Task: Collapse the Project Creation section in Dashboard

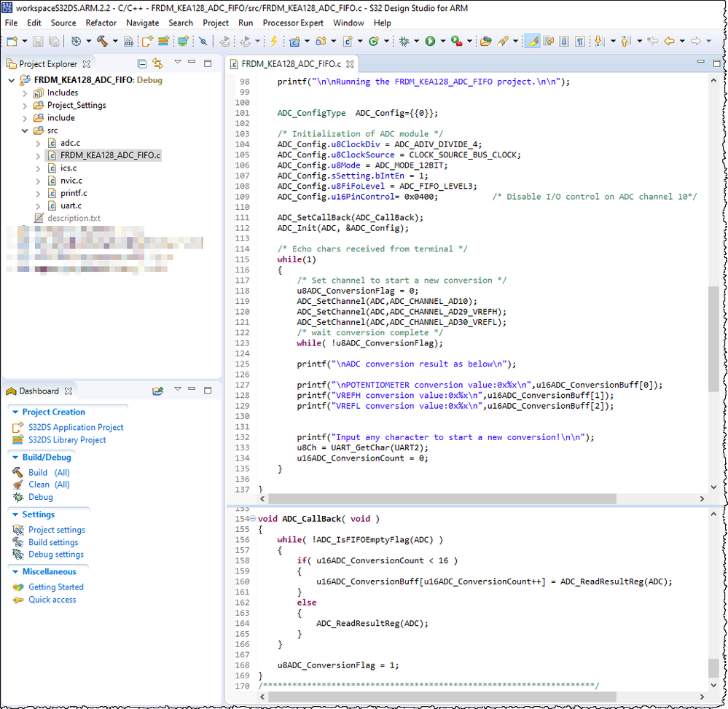Action: [x=15, y=412]
